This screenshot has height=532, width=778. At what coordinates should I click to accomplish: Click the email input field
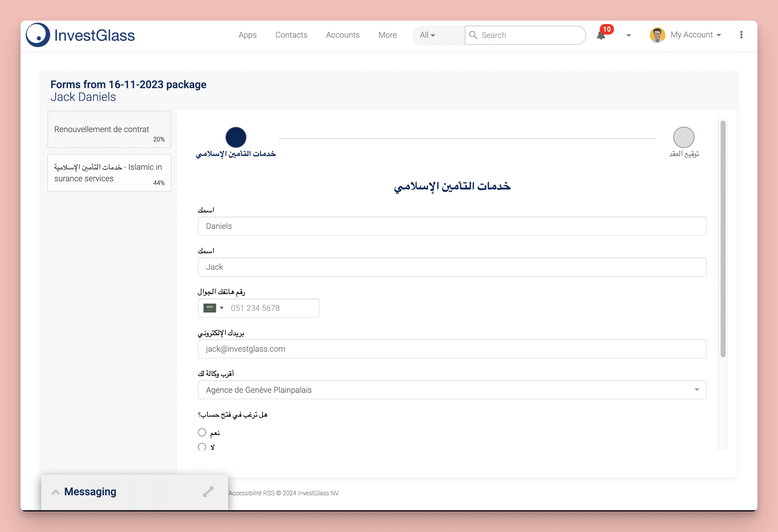point(452,349)
